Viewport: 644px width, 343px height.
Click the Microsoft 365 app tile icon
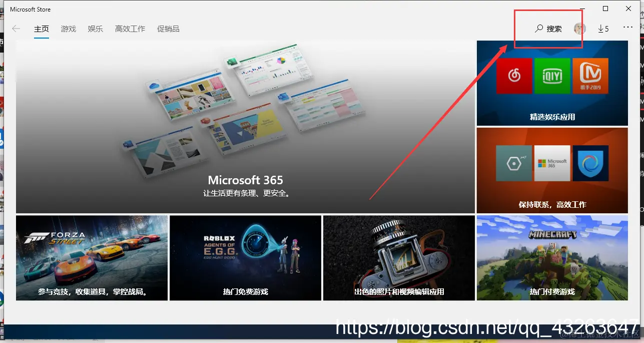click(x=552, y=163)
